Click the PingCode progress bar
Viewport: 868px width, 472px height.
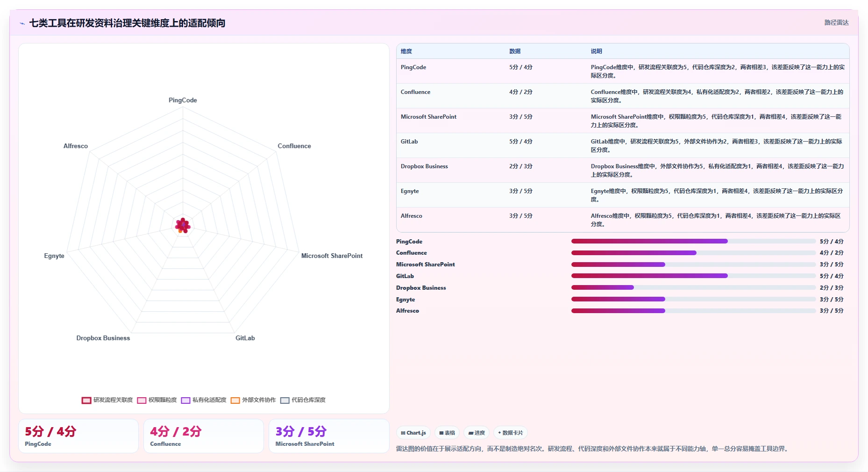point(693,241)
